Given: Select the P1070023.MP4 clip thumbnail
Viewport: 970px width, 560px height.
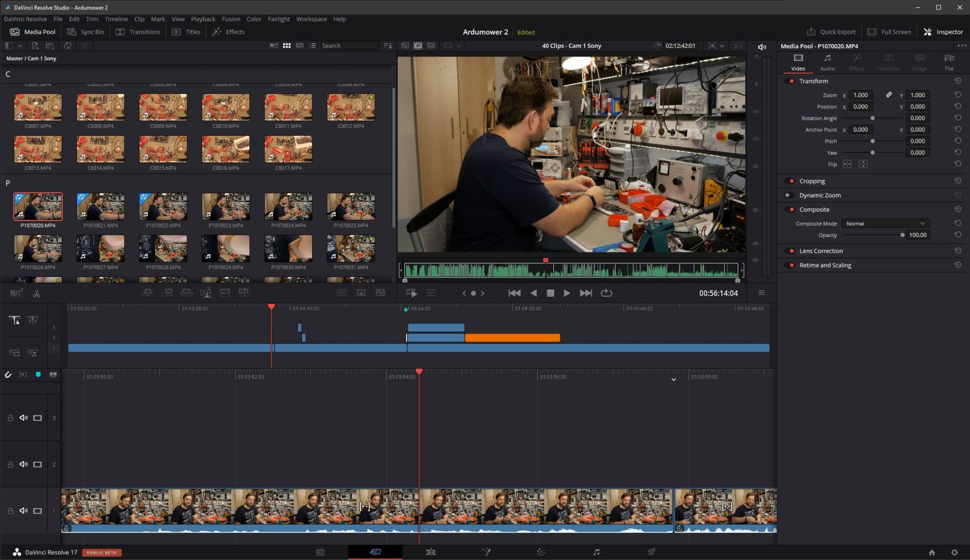Looking at the screenshot, I should 226,207.
